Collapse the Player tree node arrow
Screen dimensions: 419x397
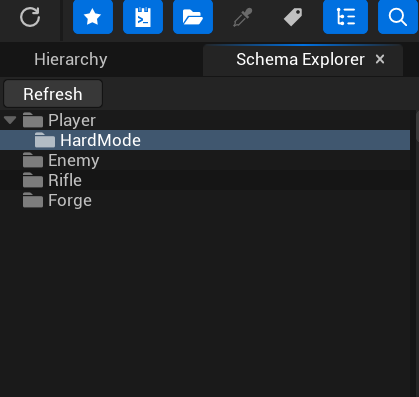(10, 120)
